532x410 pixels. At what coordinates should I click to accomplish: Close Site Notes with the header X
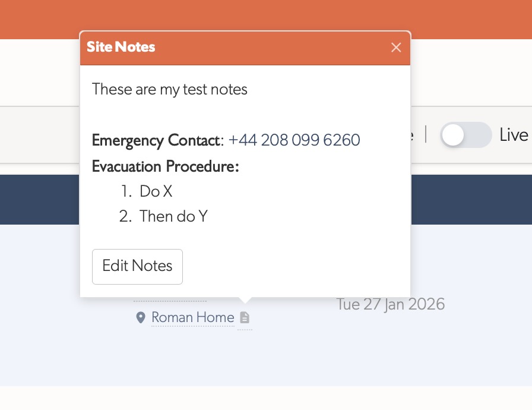click(396, 48)
